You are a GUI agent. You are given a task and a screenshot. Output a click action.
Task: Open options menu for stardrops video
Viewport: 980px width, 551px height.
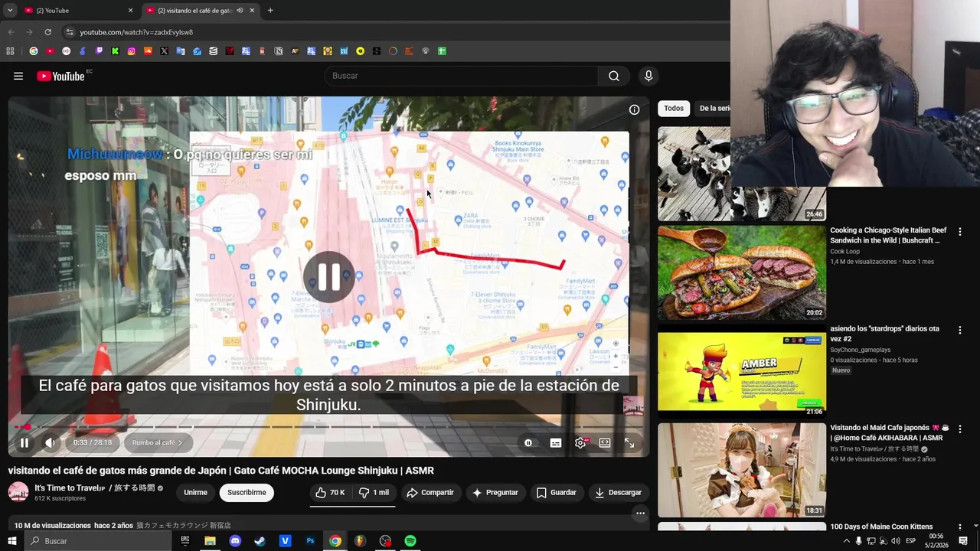[960, 330]
